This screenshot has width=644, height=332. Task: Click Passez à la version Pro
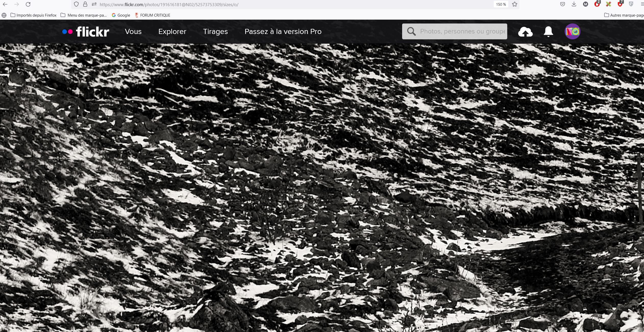tap(283, 31)
